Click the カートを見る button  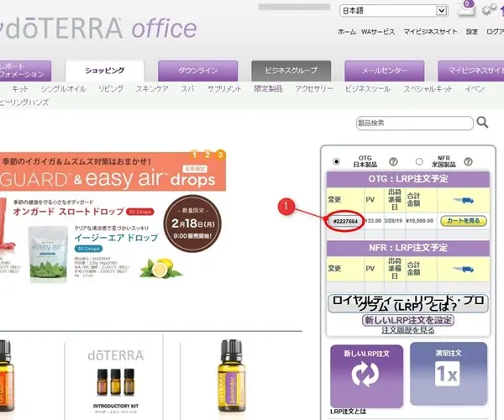pyautogui.click(x=463, y=221)
